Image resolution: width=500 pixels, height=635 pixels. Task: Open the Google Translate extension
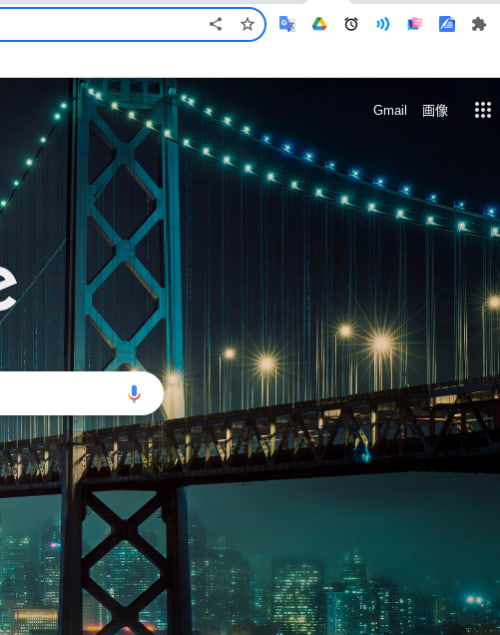point(287,24)
